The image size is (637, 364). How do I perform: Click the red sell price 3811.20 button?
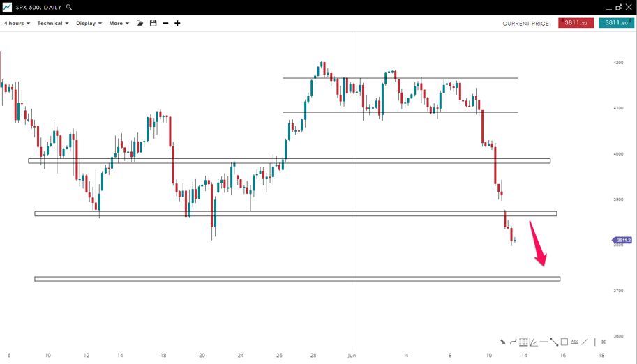[x=576, y=23]
